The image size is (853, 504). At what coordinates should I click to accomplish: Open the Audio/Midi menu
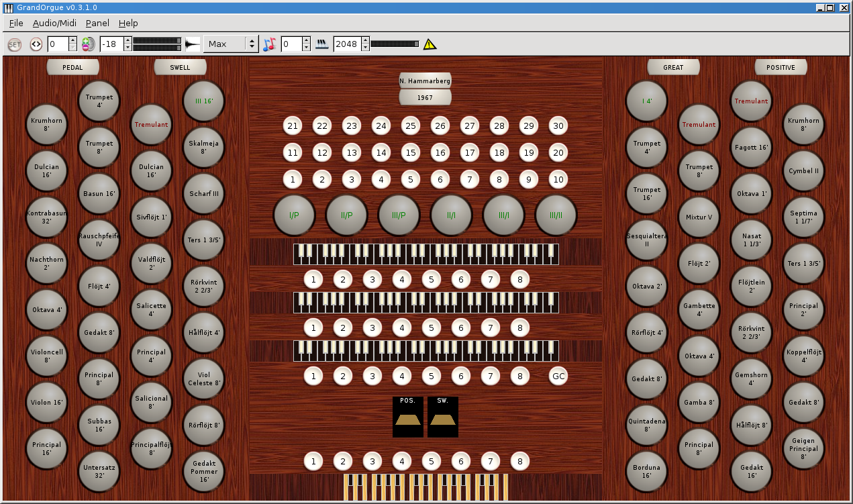54,23
